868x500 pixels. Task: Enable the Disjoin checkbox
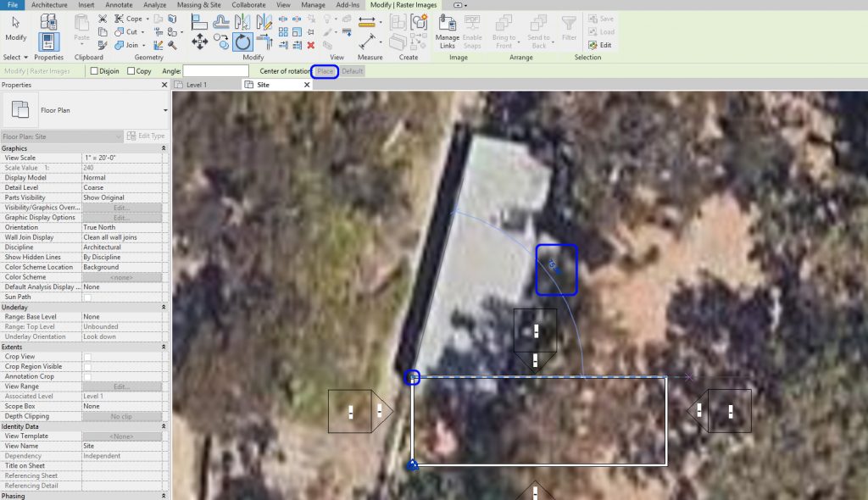[x=94, y=71]
